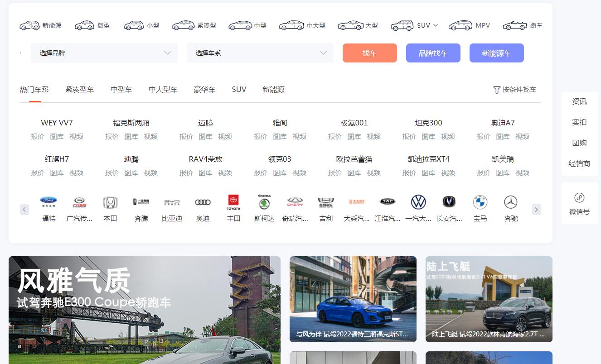Select the 新能源 car type icon
Viewport: 601px width, 364px height.
point(29,25)
